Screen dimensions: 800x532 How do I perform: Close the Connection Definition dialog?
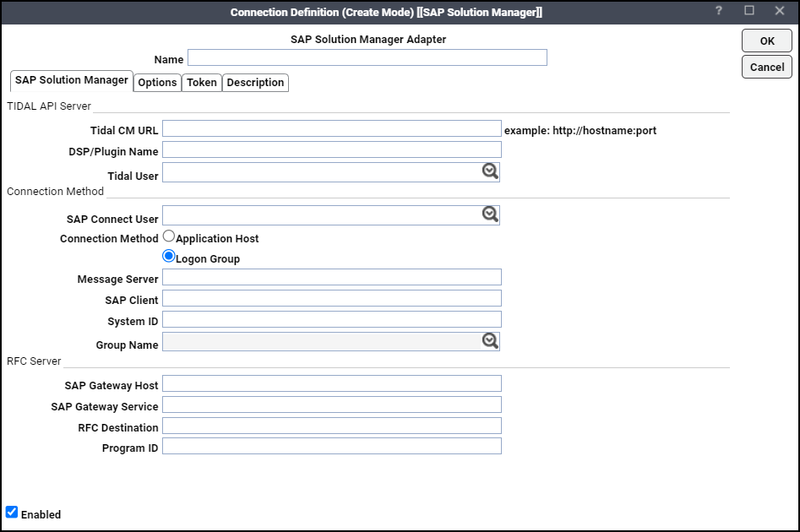(780, 11)
